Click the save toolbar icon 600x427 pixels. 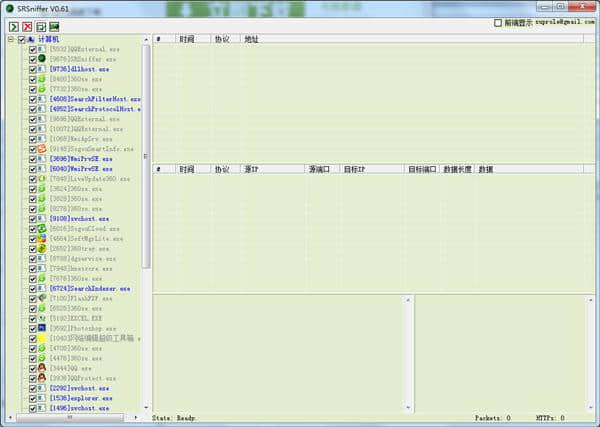coord(40,25)
